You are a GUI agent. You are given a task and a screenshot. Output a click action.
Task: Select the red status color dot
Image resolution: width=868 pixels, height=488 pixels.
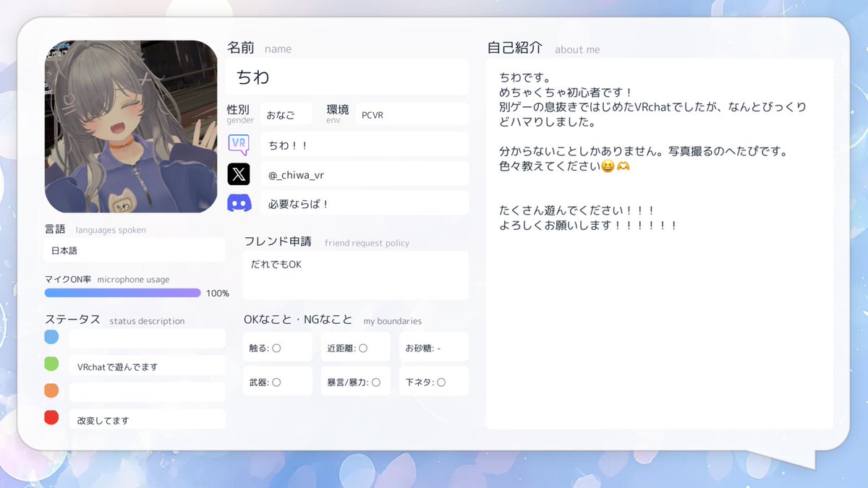[x=51, y=417]
